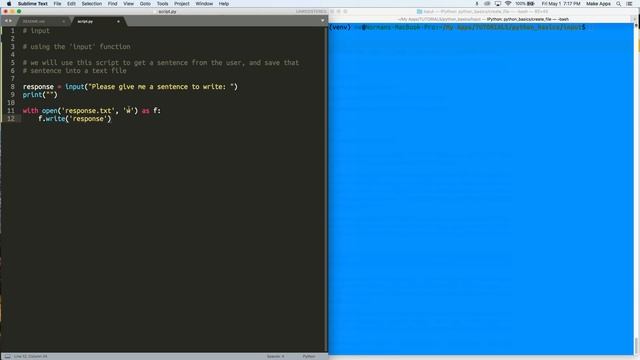Toggle the side bar icon in status bar
The width and height of the screenshot is (640, 360).
(x=7, y=356)
